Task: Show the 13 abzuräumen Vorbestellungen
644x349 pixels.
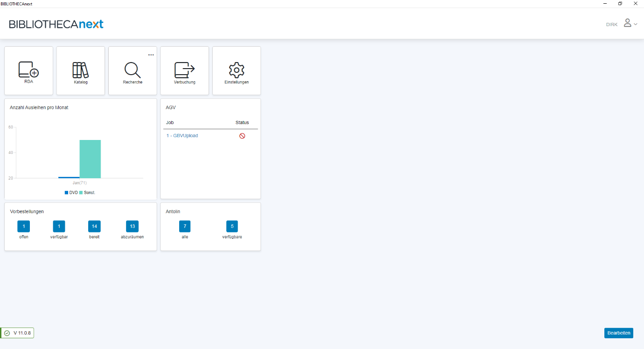Action: [x=132, y=226]
